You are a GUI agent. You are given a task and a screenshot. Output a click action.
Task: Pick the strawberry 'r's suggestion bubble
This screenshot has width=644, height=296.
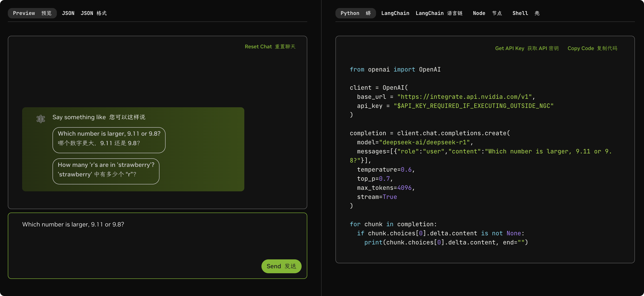point(106,171)
